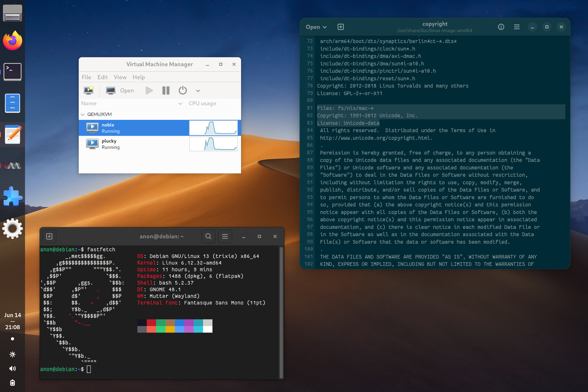
Task: Create a new virtual machine in Virtual Machine Manager
Action: click(89, 90)
